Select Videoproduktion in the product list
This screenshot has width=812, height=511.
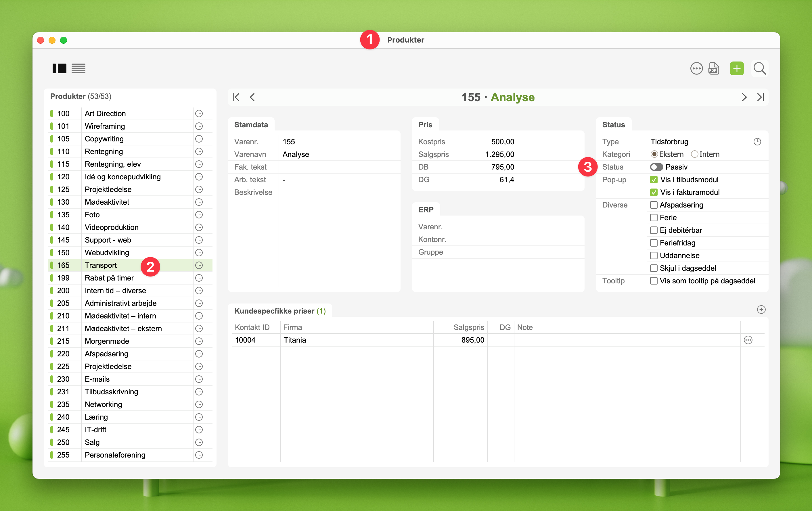111,228
